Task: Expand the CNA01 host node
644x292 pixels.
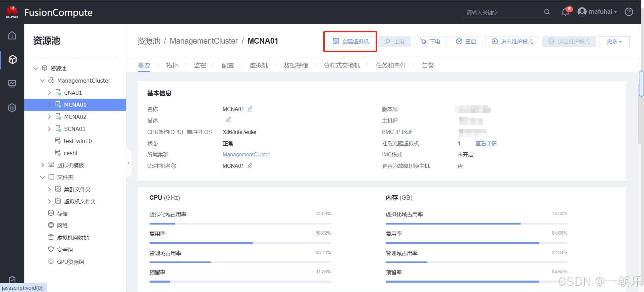Action: point(49,93)
